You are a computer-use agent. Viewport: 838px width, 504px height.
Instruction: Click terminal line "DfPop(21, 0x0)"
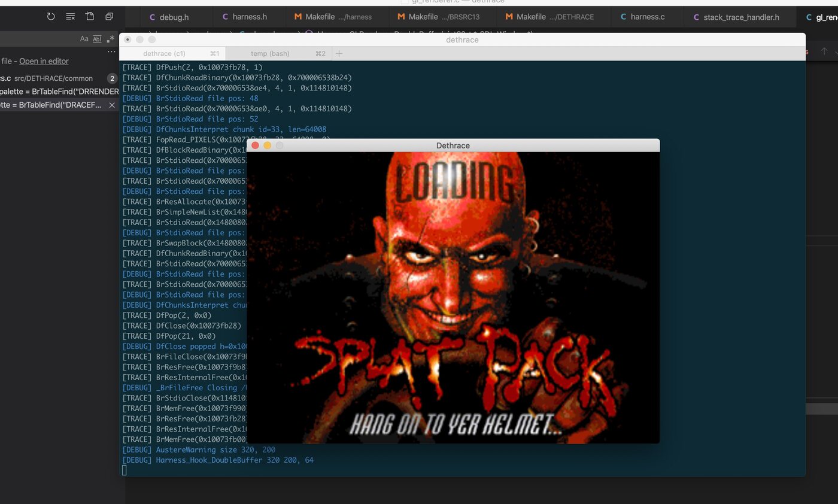[x=169, y=336]
